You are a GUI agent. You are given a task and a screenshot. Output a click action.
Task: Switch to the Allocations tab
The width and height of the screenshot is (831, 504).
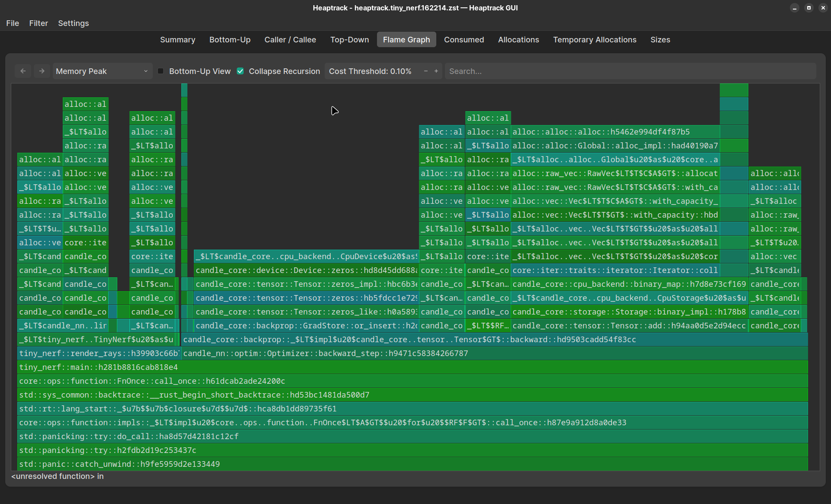518,39
